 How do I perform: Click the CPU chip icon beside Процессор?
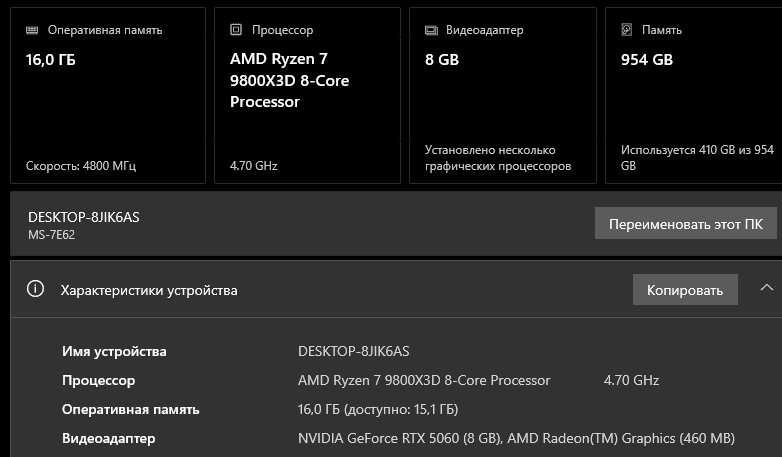click(236, 30)
